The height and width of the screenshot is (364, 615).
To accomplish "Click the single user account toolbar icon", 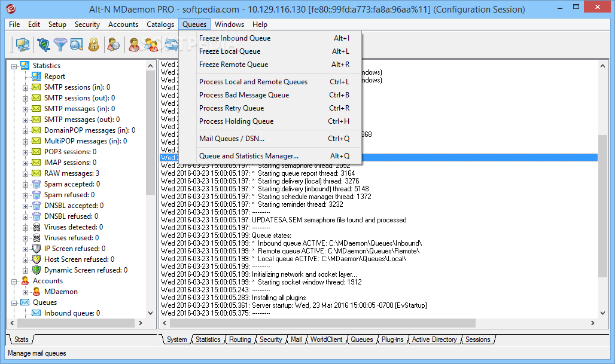I will click(134, 45).
